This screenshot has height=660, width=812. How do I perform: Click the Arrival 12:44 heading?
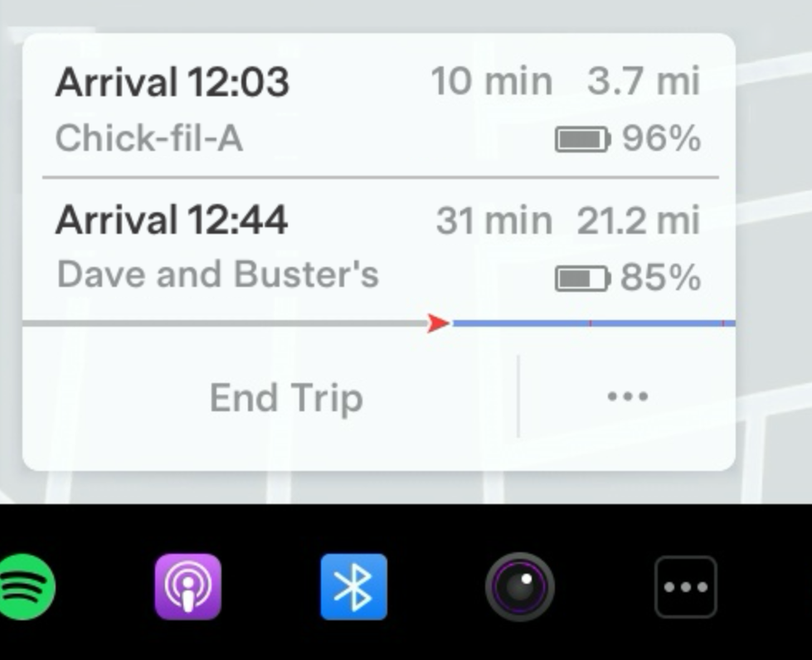click(x=172, y=220)
